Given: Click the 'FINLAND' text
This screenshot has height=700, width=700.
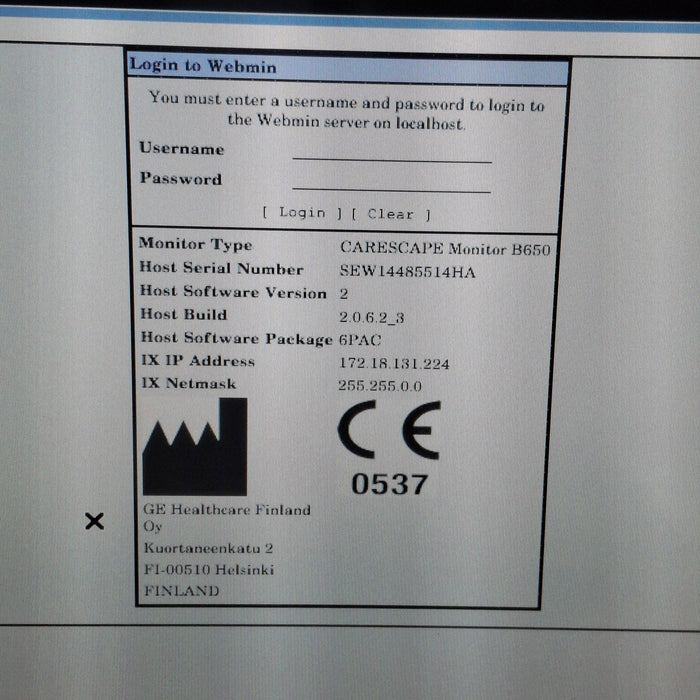Looking at the screenshot, I should (182, 591).
